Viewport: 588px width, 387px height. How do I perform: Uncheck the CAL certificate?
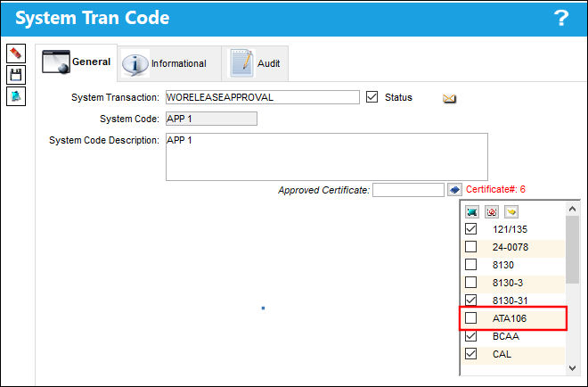click(x=471, y=354)
